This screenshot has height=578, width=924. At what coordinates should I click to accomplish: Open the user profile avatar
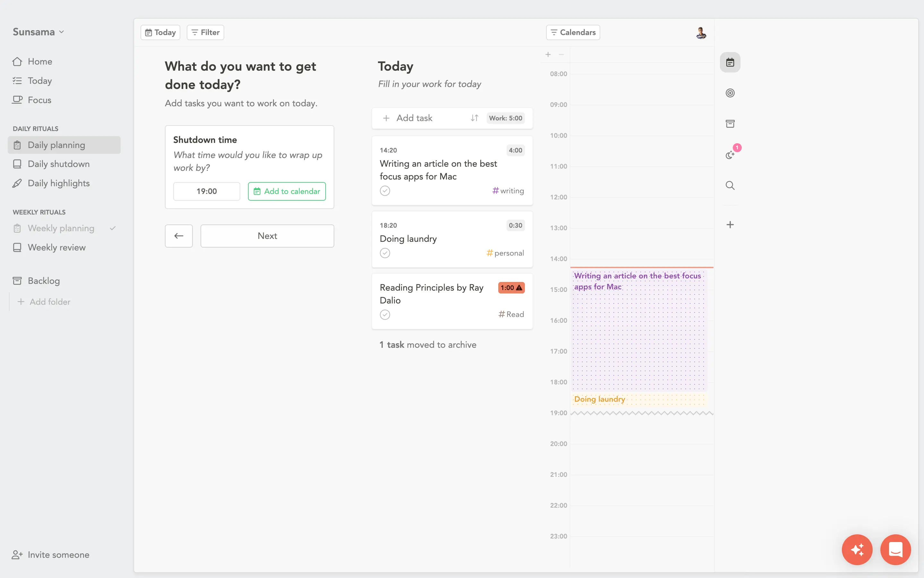(x=701, y=33)
